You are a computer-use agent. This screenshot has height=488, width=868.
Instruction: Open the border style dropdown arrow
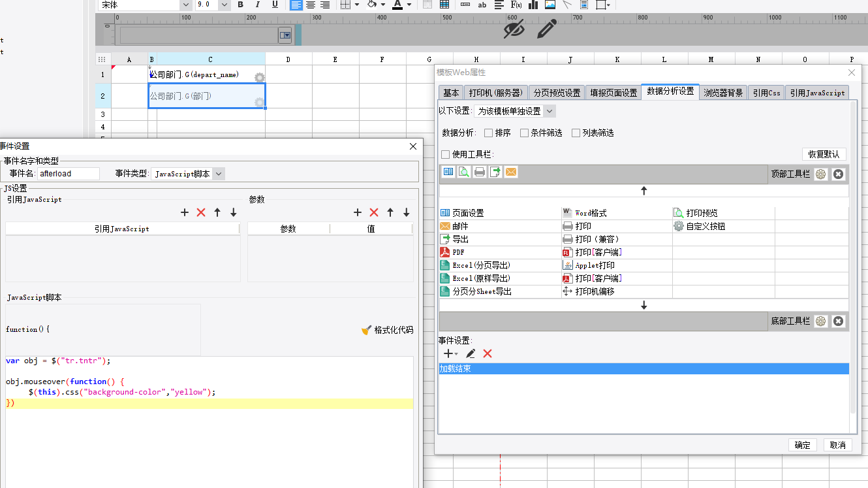[x=357, y=5]
